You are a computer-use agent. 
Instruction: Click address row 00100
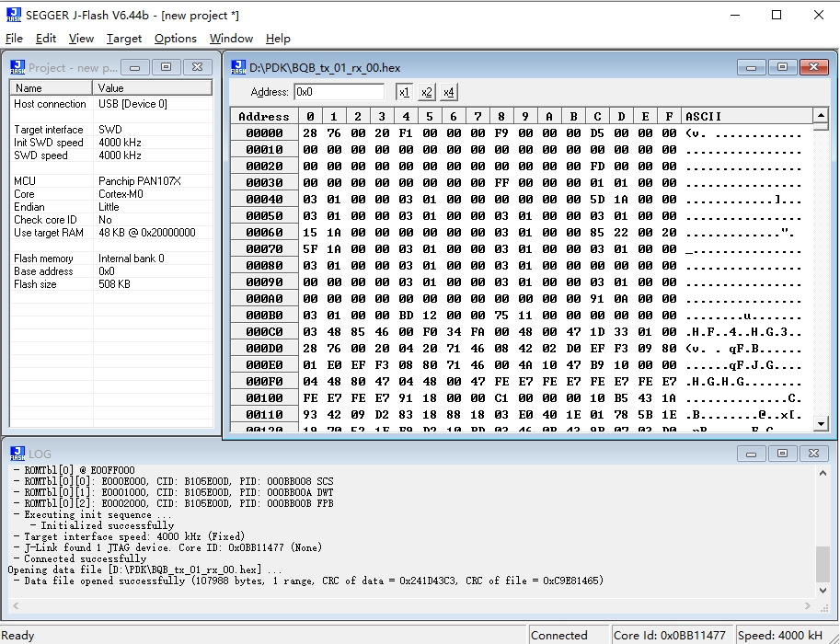[264, 398]
